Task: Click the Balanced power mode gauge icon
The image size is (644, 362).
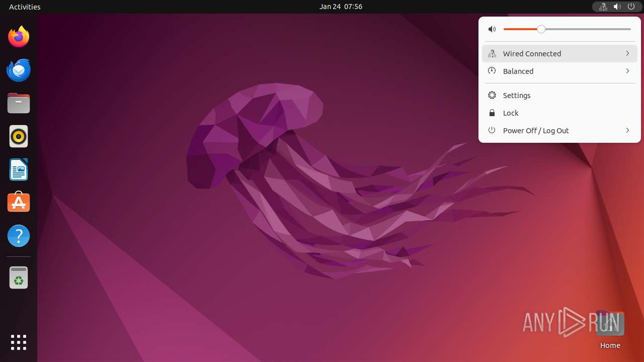Action: [x=492, y=71]
